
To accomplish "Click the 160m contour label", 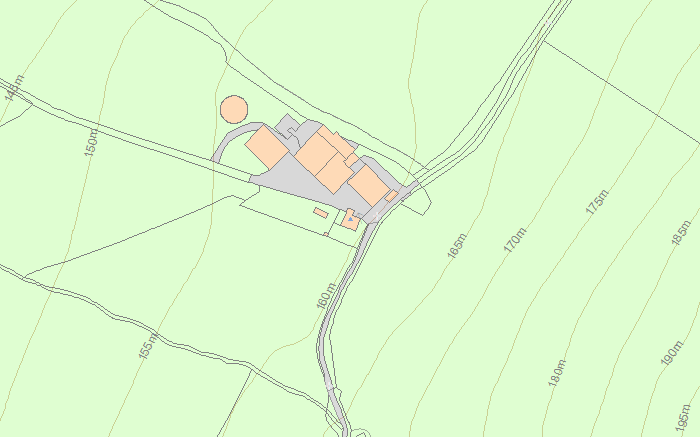I will pyautogui.click(x=326, y=296).
